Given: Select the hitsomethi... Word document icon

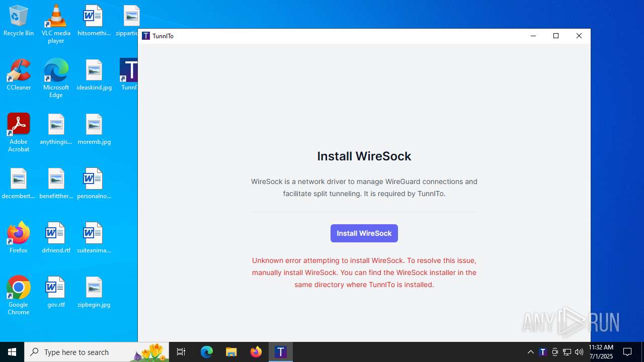Looking at the screenshot, I should [94, 21].
